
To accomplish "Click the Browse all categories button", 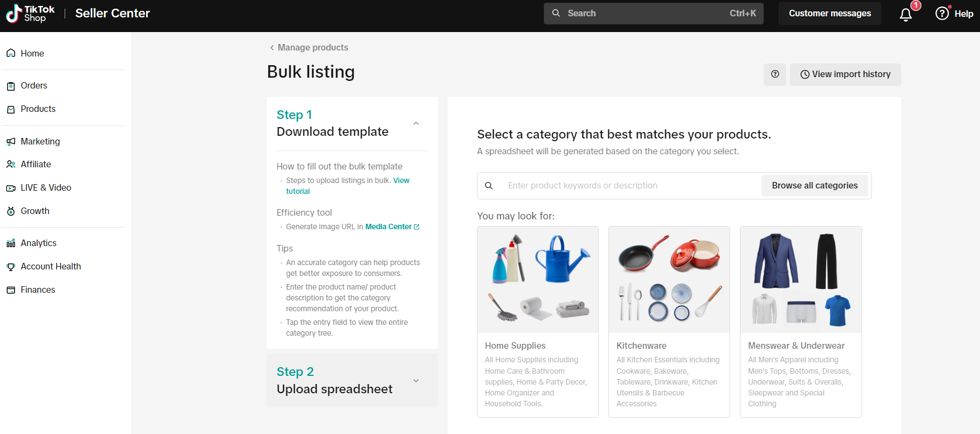I will pyautogui.click(x=814, y=186).
